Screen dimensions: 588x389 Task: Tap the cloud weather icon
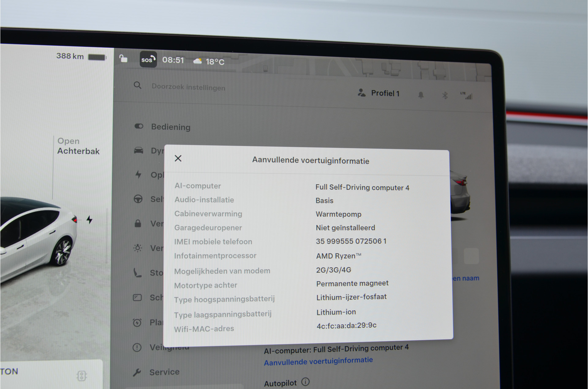click(198, 61)
